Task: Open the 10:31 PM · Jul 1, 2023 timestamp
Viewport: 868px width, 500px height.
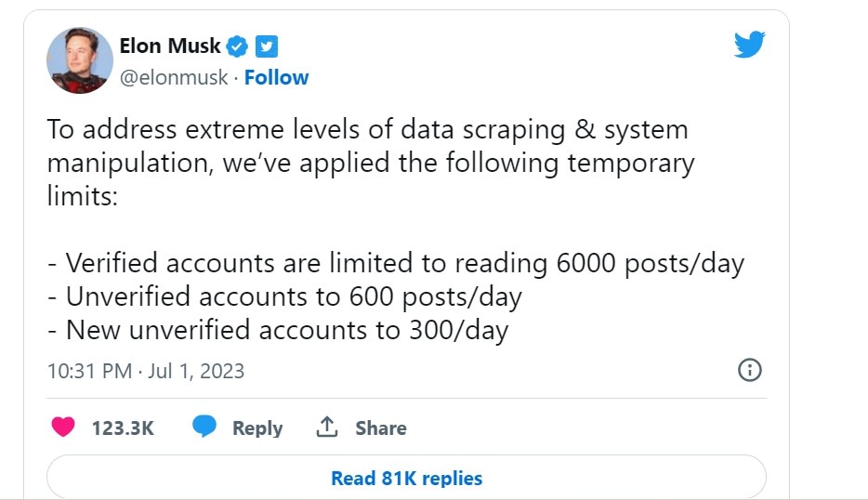Action: [x=146, y=371]
